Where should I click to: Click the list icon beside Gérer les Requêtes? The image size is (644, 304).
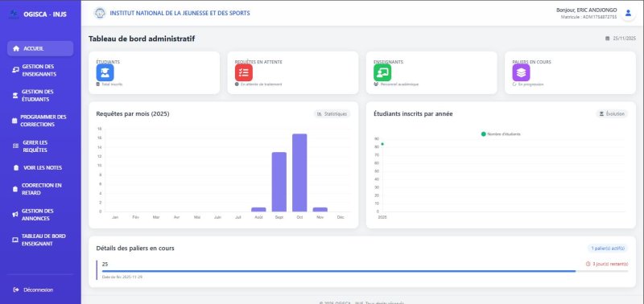(15, 146)
